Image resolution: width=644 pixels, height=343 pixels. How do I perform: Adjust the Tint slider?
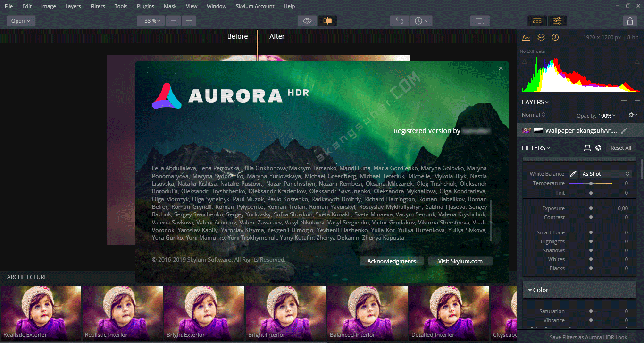tap(591, 193)
